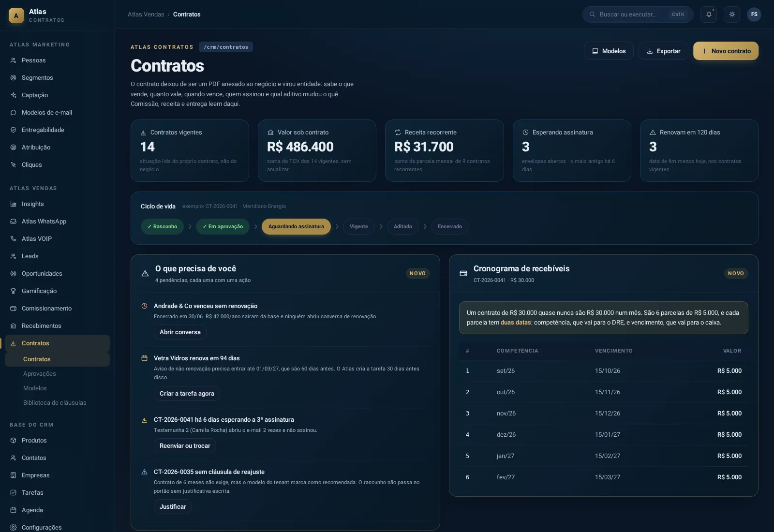Click Abrir conversa for Andrade & Co
The image size is (774, 532).
[x=180, y=332]
